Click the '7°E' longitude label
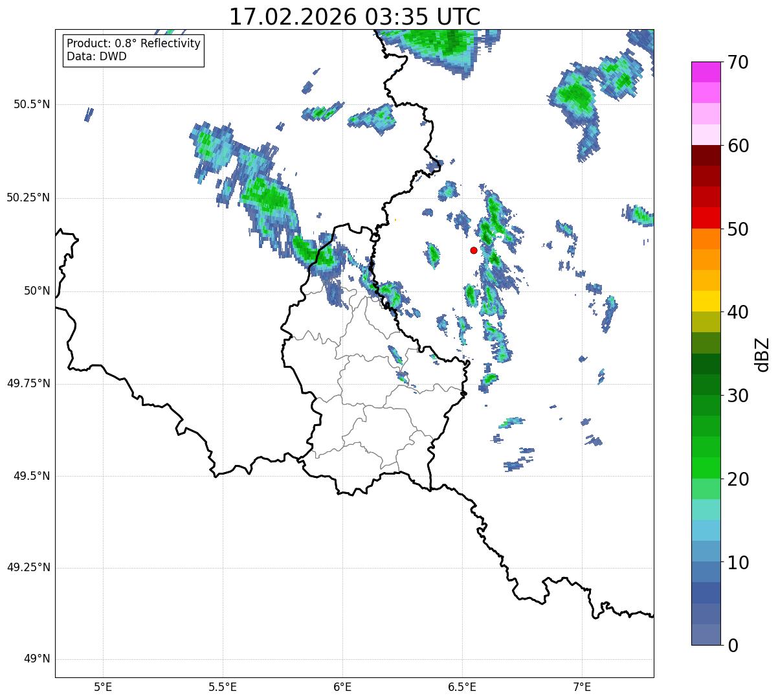 point(582,686)
